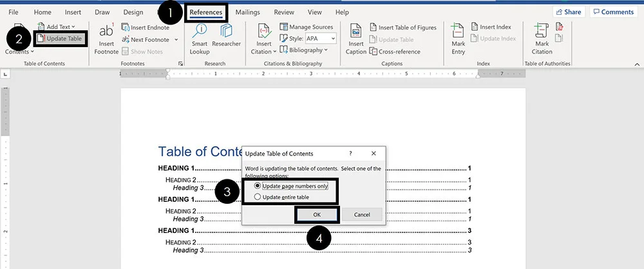
Task: Click Update Table in Table of Contents group
Action: 61,39
